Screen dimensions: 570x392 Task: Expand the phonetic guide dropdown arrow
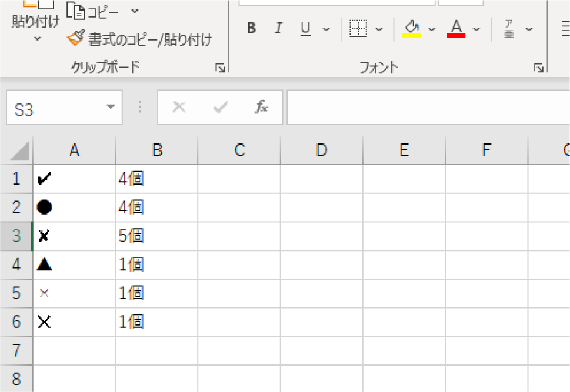529,29
